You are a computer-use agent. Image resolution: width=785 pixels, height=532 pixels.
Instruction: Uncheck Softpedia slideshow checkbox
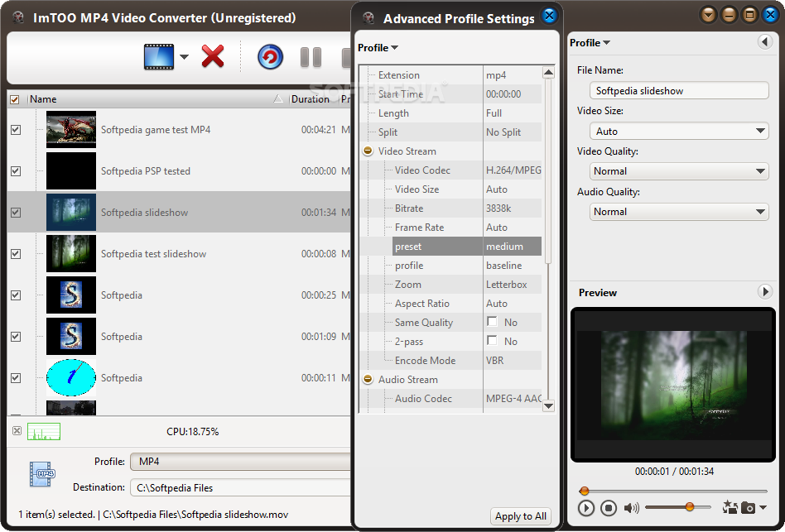tap(16, 213)
